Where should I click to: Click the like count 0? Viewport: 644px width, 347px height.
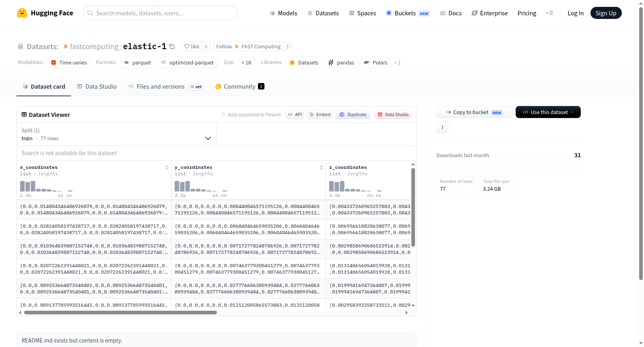point(206,46)
